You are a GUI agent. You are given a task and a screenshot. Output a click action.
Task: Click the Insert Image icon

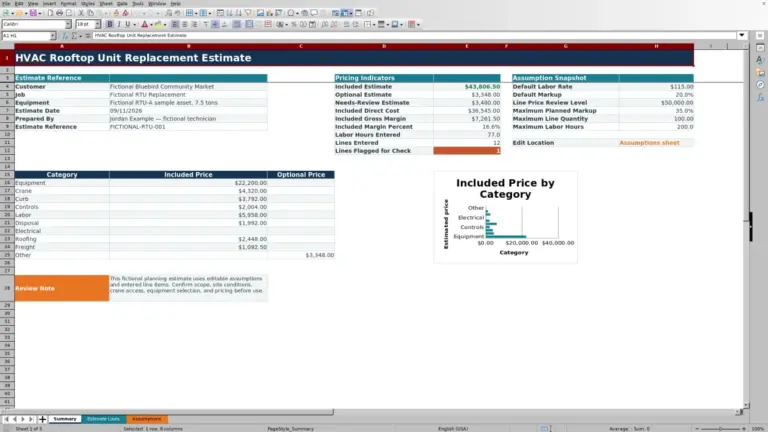pyautogui.click(x=260, y=13)
